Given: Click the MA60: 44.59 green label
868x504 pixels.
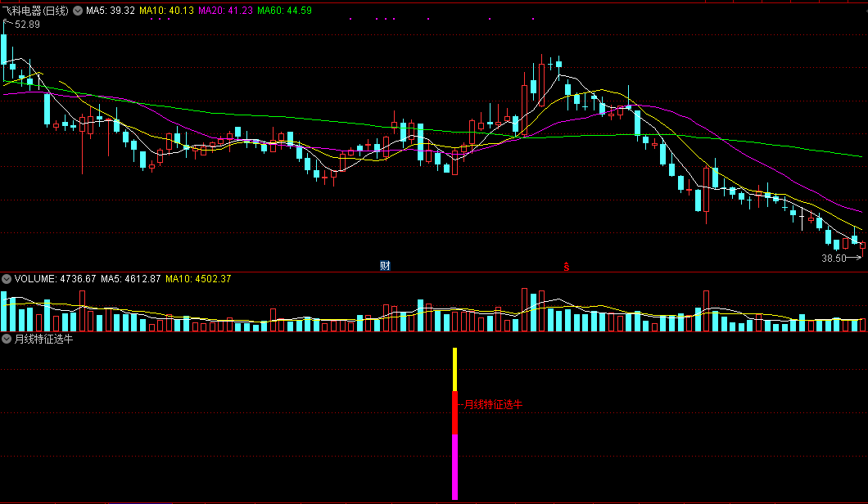Looking at the screenshot, I should pyautogui.click(x=284, y=11).
